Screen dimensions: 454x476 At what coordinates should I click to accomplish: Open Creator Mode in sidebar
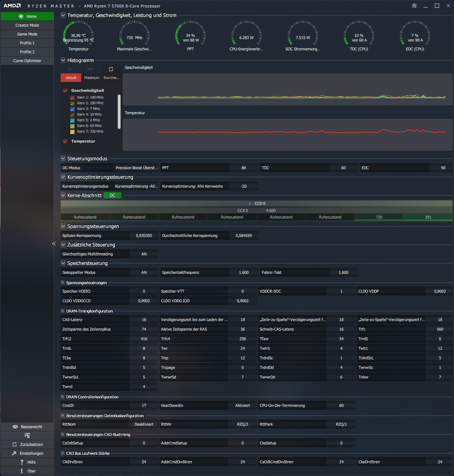click(x=27, y=25)
